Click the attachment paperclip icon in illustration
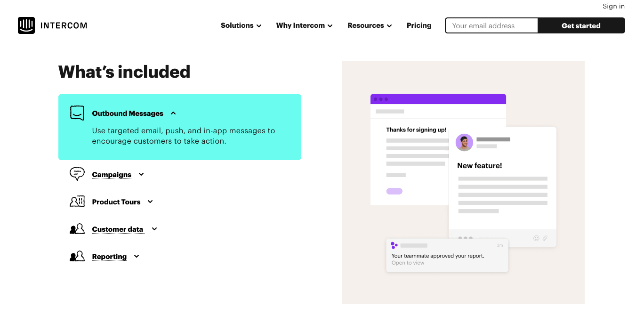This screenshot has width=644, height=316. click(x=545, y=238)
